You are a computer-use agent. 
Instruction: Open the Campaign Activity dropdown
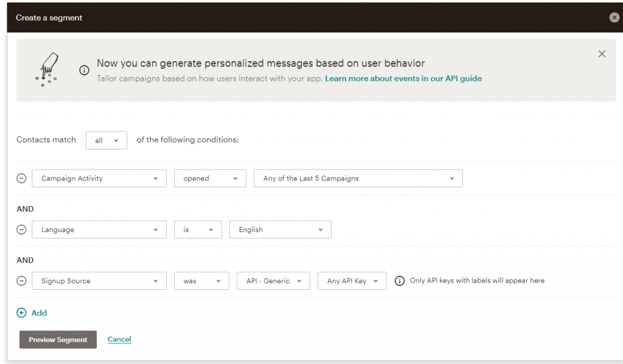click(99, 178)
